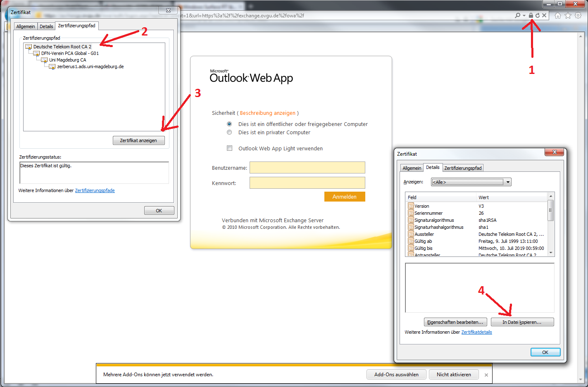This screenshot has width=588, height=387.
Task: Open the Zertifizierungspfade help link
Action: [95, 190]
